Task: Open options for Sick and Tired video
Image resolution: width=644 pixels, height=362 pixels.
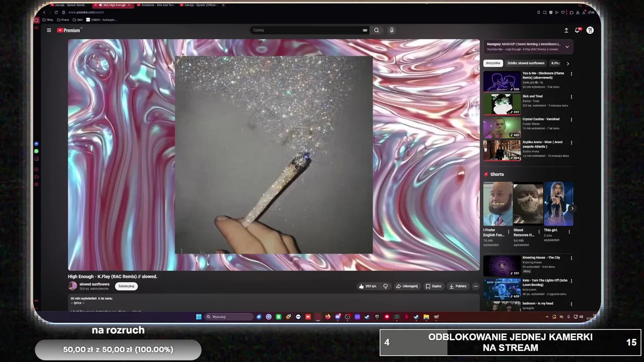Action: (571, 97)
